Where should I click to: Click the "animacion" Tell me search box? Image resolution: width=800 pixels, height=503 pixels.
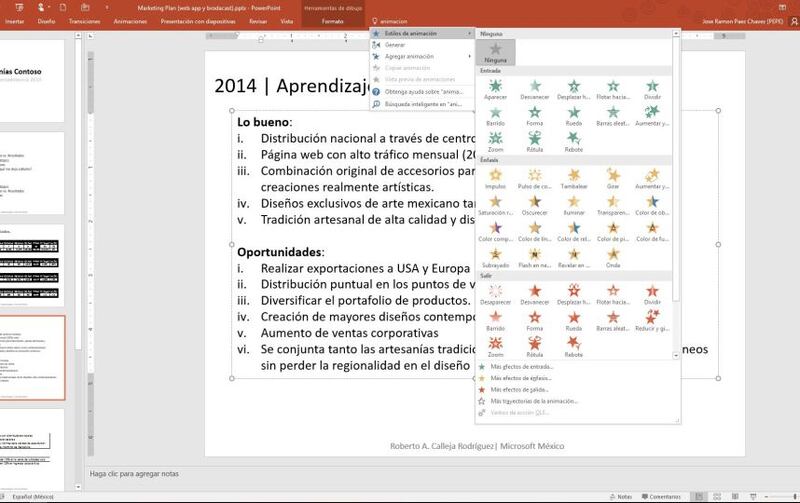[394, 21]
